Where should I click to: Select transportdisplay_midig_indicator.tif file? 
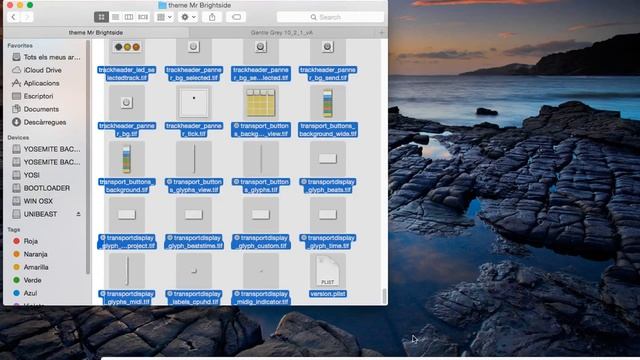coord(261,279)
